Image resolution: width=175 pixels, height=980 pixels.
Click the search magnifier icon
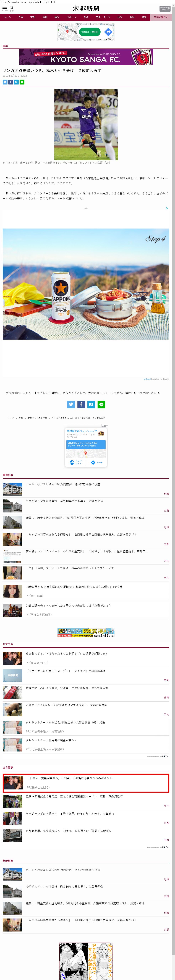point(11,8)
